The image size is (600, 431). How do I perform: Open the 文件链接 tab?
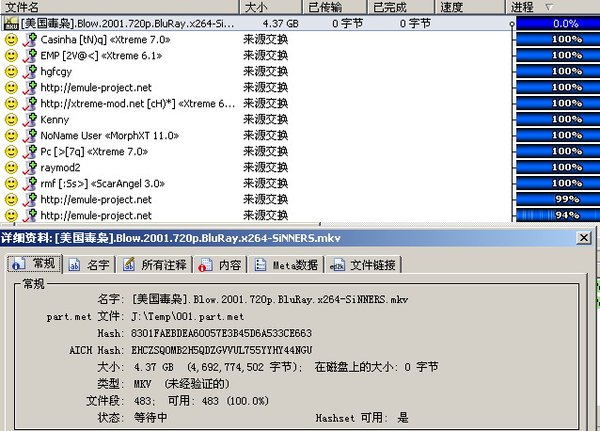363,264
